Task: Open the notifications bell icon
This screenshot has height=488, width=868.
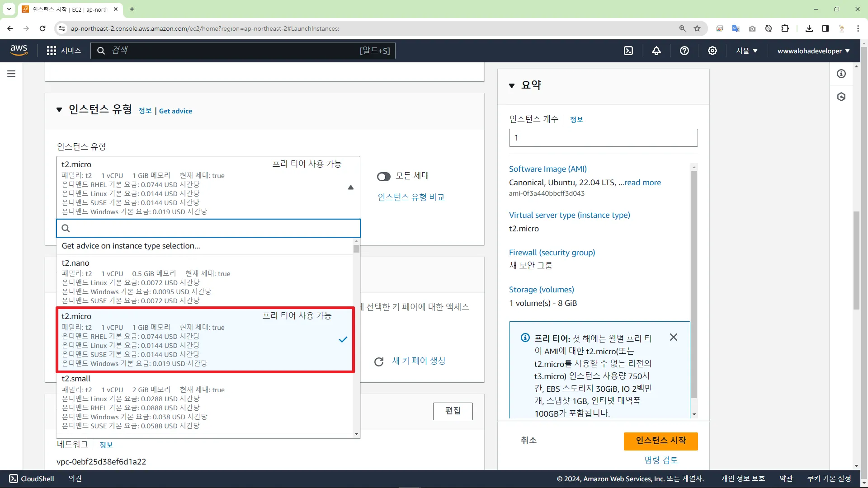Action: 656,51
